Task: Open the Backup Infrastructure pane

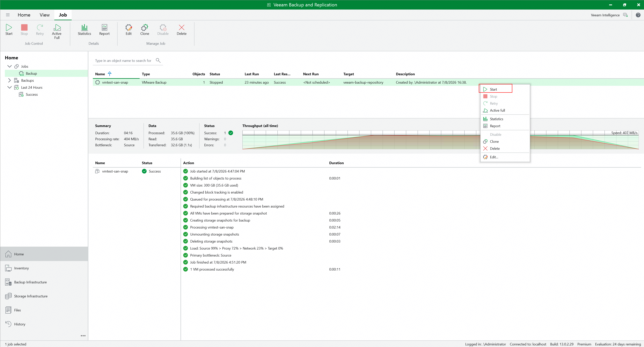Action: pyautogui.click(x=44, y=282)
